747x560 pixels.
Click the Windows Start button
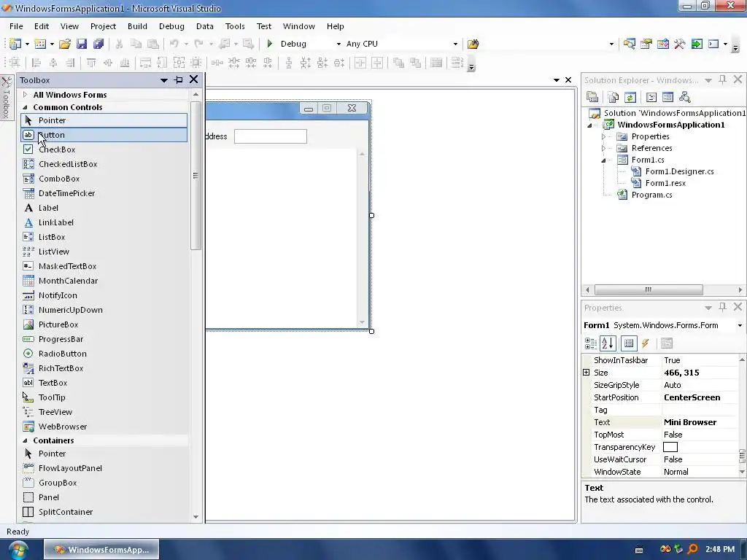point(17,549)
